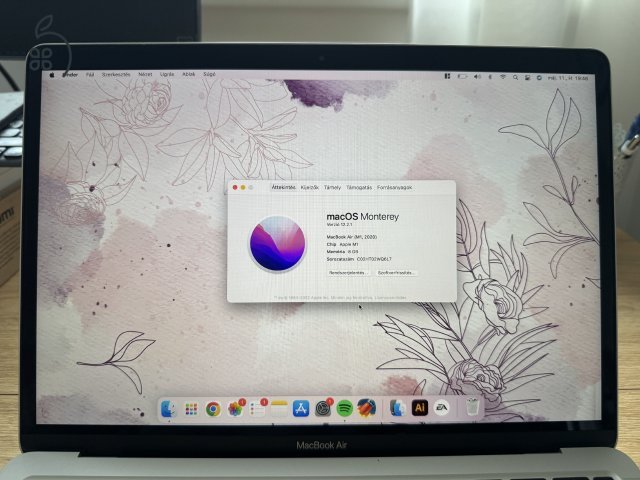The image size is (640, 480).
Task: Switch to the Kijelzők tab
Action: point(309,187)
